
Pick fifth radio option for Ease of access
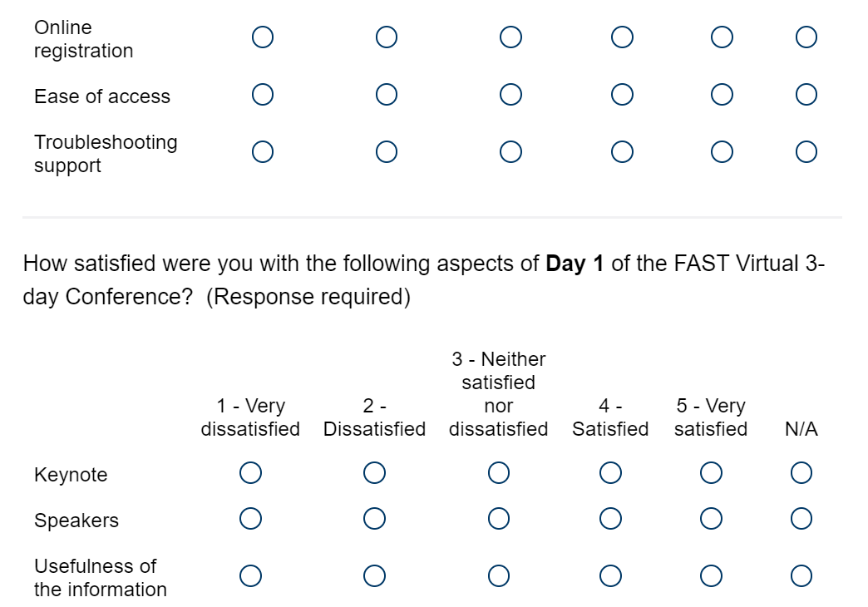(722, 95)
